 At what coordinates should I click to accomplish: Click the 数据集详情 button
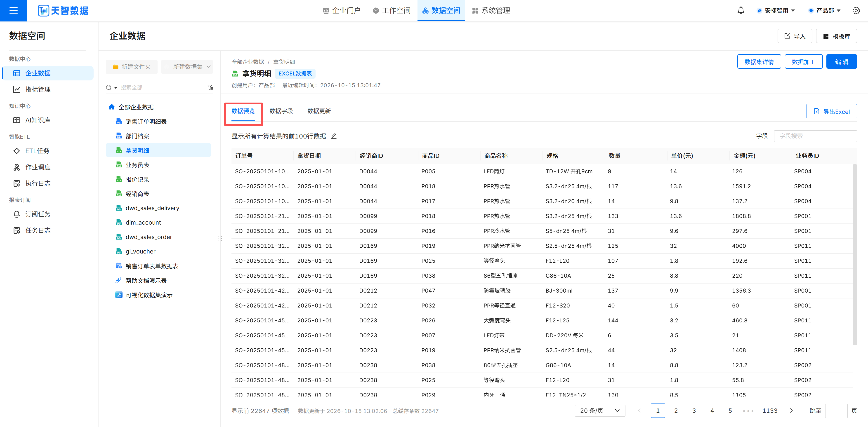point(759,62)
